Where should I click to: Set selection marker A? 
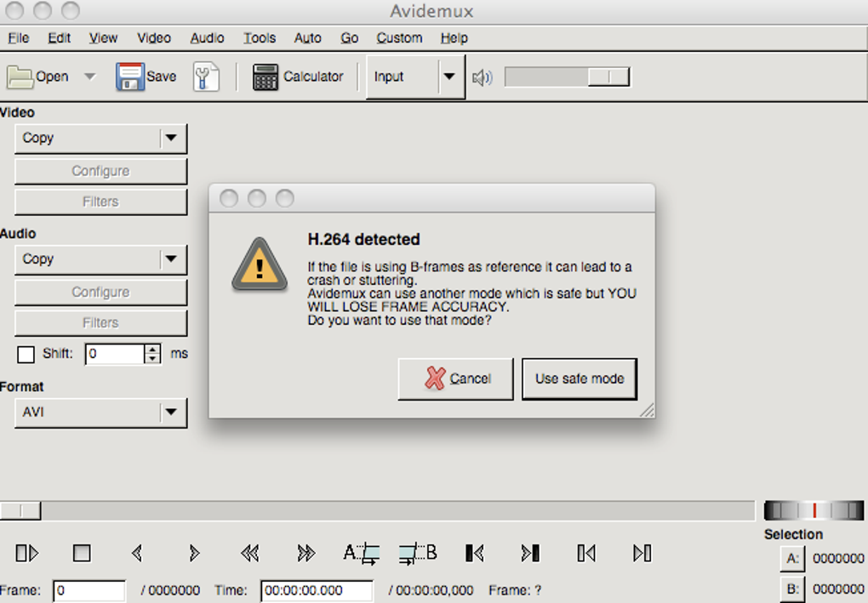(x=362, y=553)
